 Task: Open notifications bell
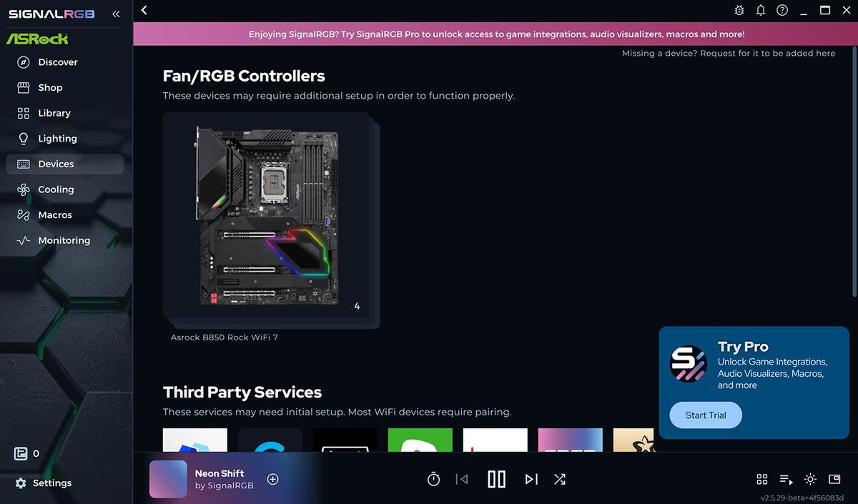click(x=761, y=11)
